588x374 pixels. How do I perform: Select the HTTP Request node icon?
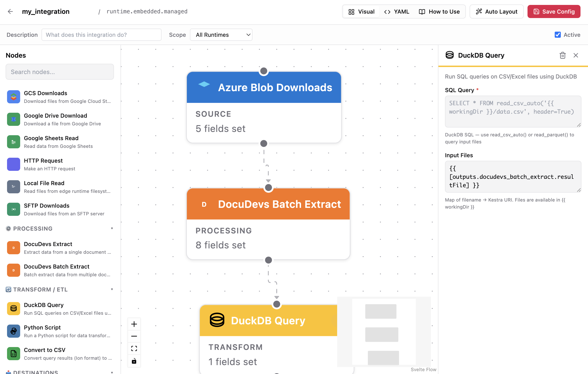(13, 164)
